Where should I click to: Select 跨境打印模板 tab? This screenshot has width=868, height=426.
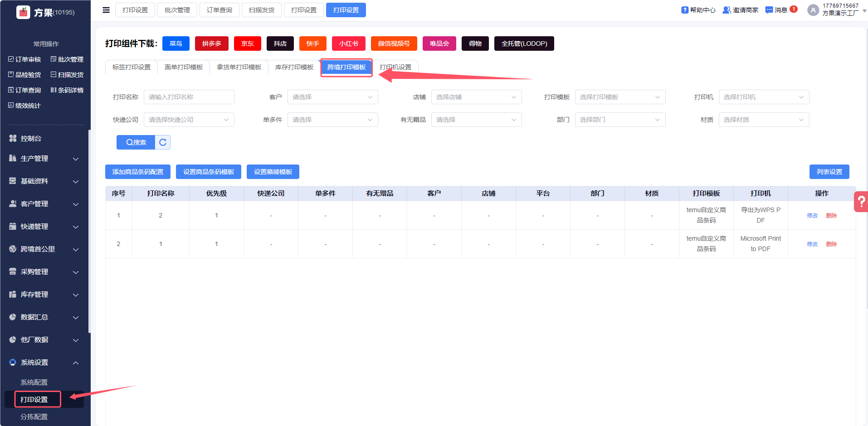(x=346, y=67)
